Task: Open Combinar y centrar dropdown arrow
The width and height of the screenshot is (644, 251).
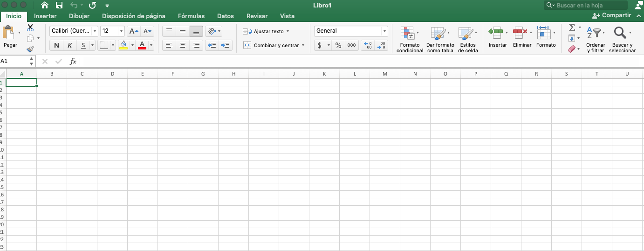Action: pyautogui.click(x=303, y=45)
